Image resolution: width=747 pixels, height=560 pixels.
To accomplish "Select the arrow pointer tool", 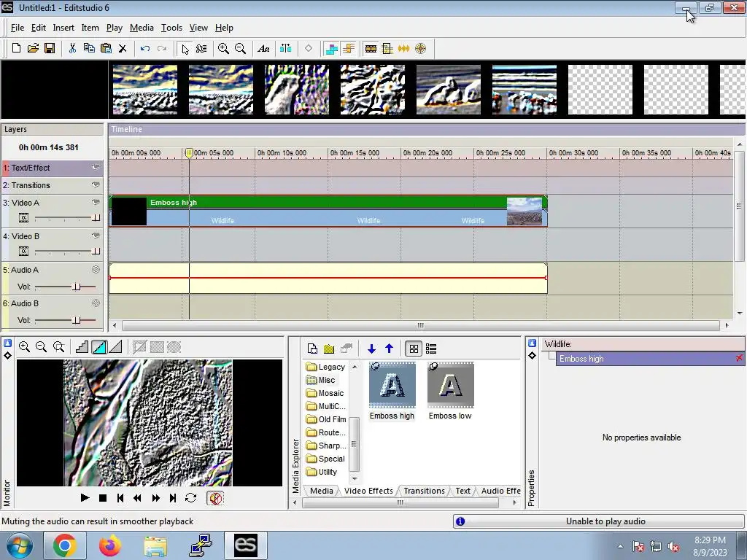I will (185, 49).
